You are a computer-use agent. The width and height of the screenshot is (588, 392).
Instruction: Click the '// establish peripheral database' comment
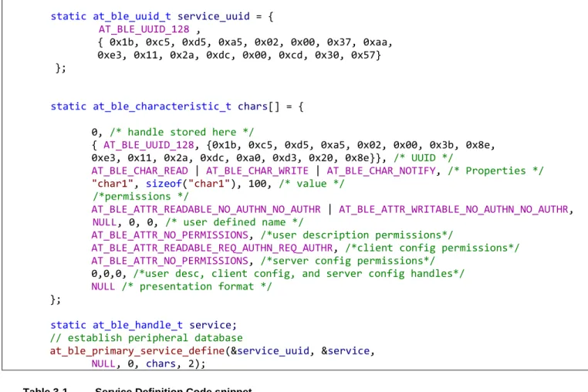[147, 338]
